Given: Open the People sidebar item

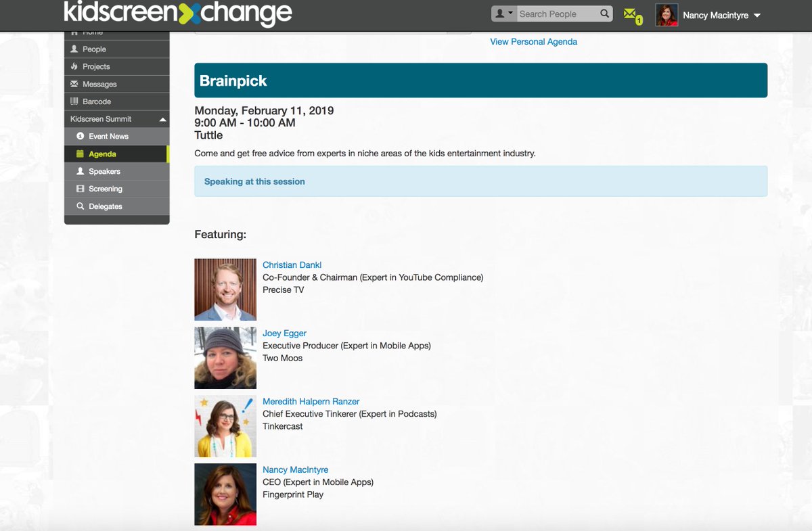Looking at the screenshot, I should click(x=116, y=49).
